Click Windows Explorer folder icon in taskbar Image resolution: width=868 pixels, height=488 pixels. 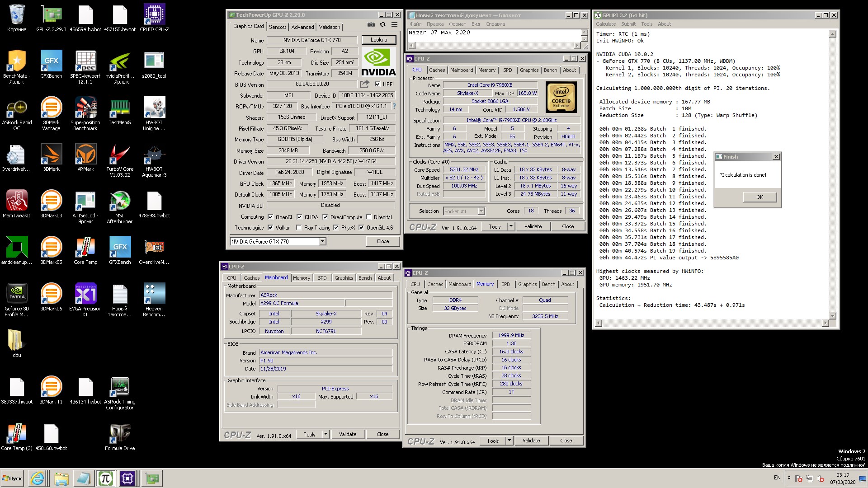61,478
